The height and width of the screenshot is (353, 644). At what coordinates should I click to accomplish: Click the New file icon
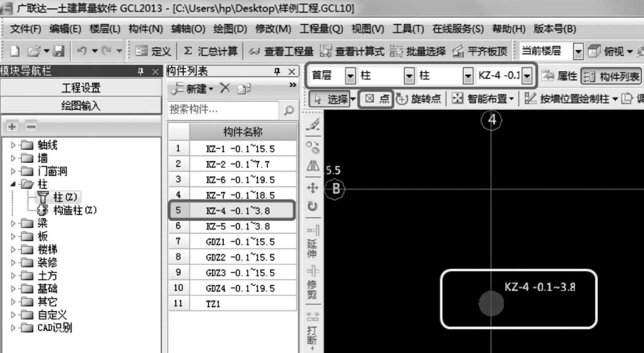click(15, 51)
